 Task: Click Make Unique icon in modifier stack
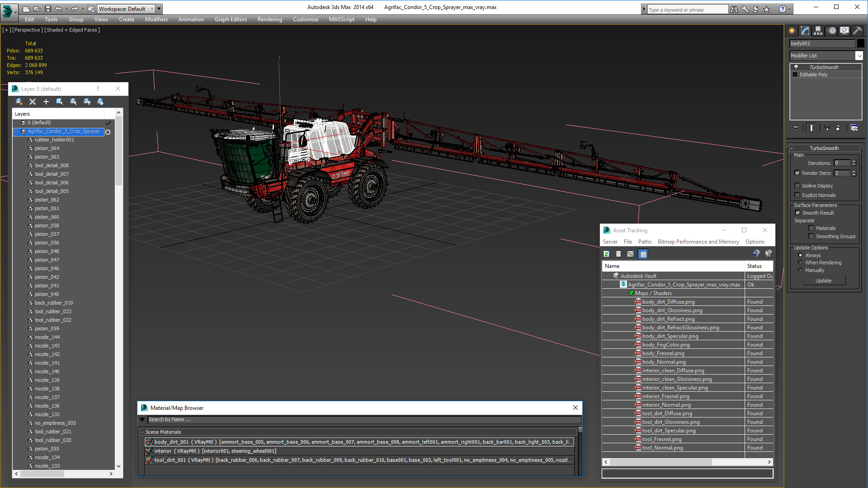point(827,128)
